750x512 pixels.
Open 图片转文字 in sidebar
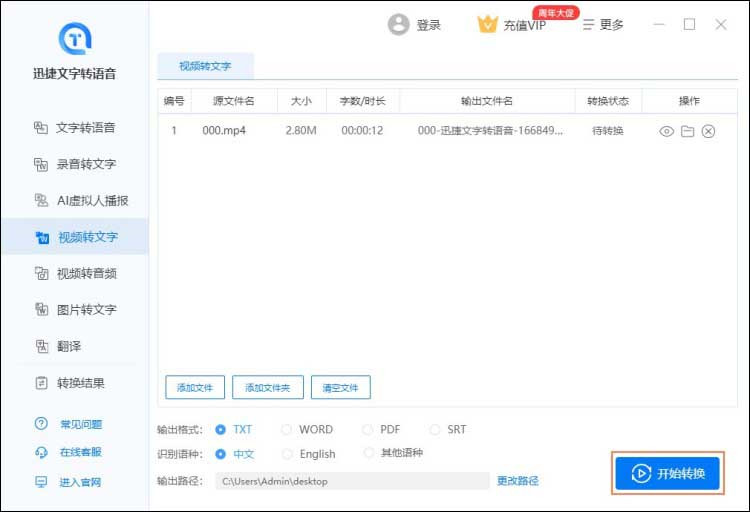coord(75,310)
